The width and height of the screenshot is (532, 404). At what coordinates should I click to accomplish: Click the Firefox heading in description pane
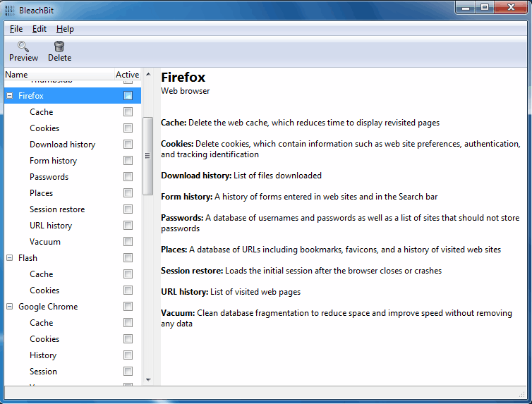[183, 78]
